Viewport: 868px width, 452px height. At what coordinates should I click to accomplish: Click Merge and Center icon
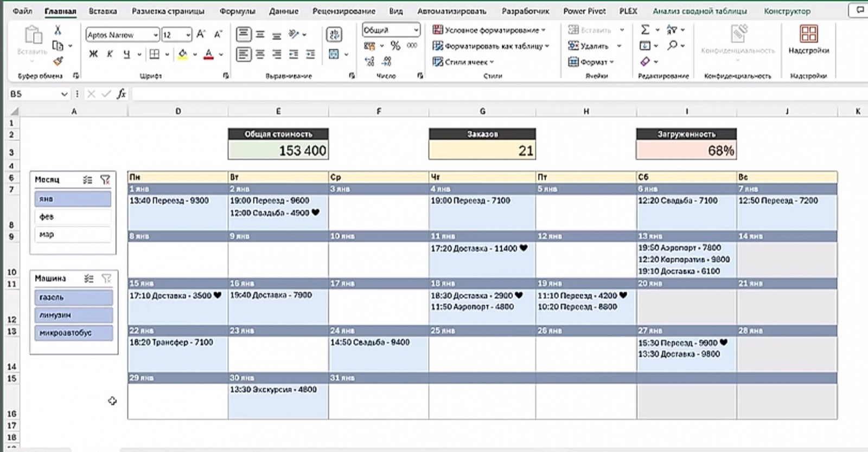pos(334,54)
